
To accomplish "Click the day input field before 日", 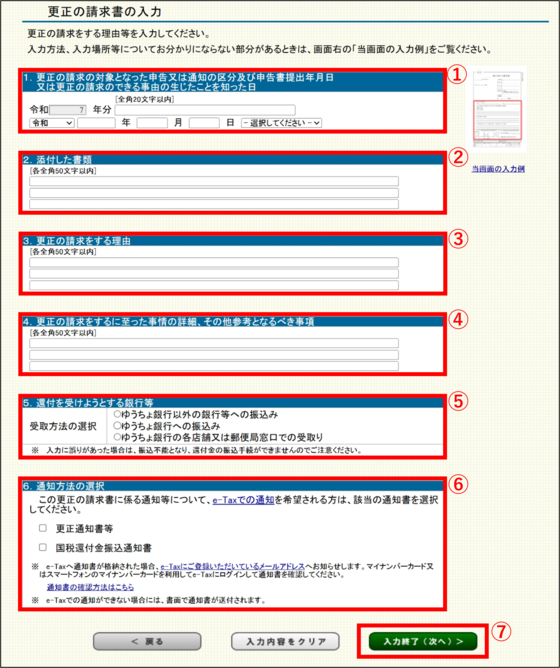I will coord(204,123).
